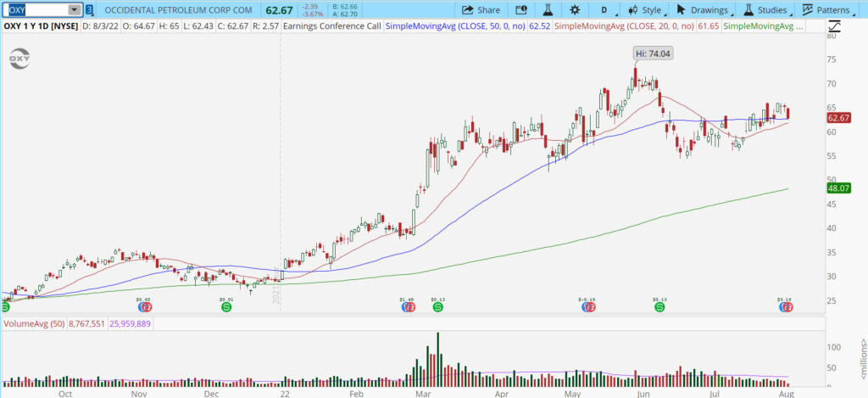Click the price-axis scale icon at top right
The height and width of the screenshot is (398, 868).
[x=835, y=26]
